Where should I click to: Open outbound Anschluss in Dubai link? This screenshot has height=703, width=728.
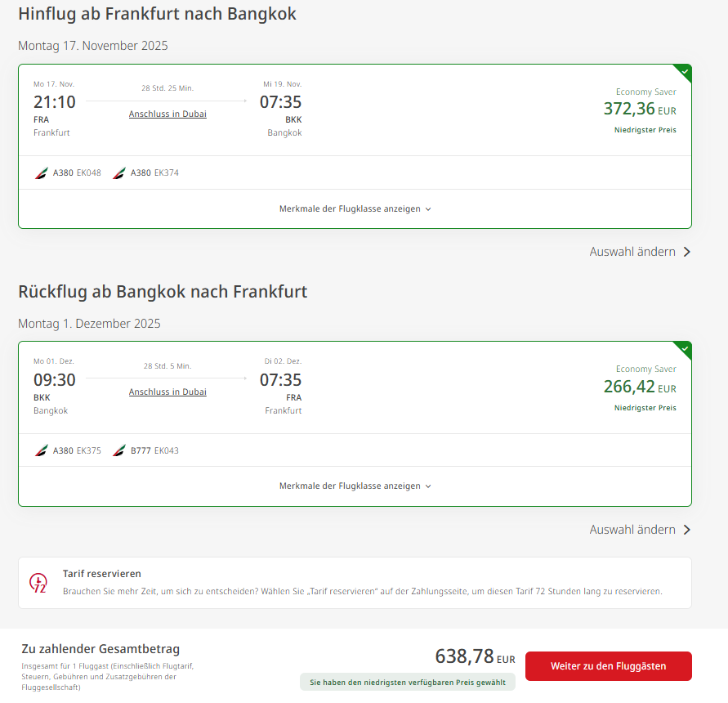pyautogui.click(x=167, y=114)
